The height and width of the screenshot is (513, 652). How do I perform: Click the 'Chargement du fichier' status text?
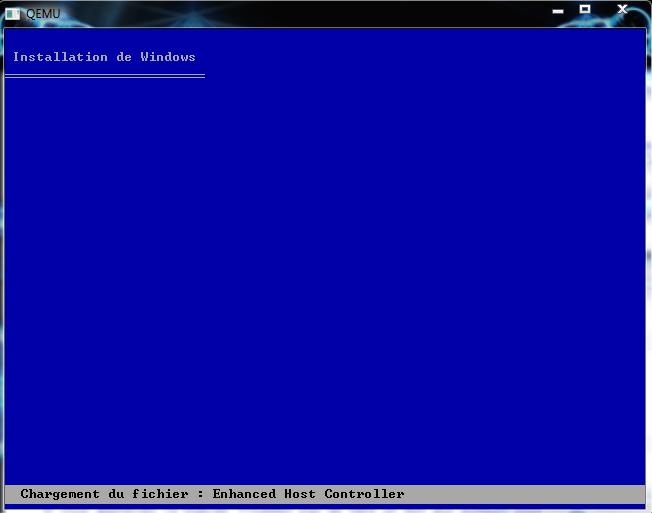[104, 494]
